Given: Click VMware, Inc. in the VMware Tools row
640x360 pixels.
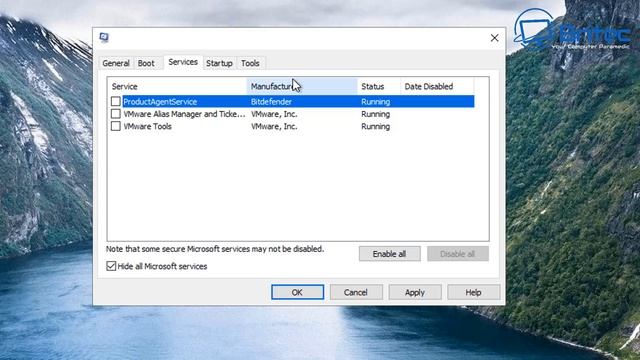Looking at the screenshot, I should [274, 127].
